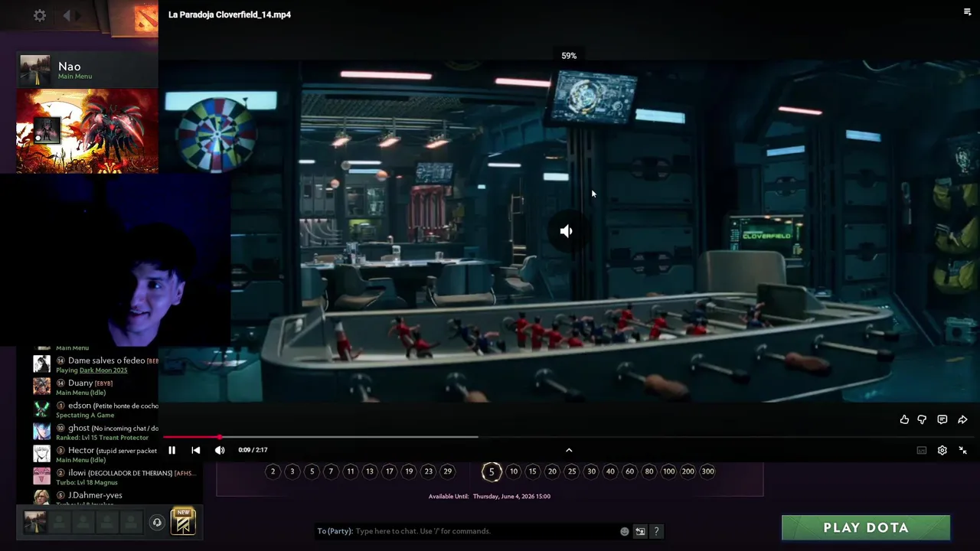The height and width of the screenshot is (551, 980).
Task: Select level 7 reward marker
Action: (331, 471)
